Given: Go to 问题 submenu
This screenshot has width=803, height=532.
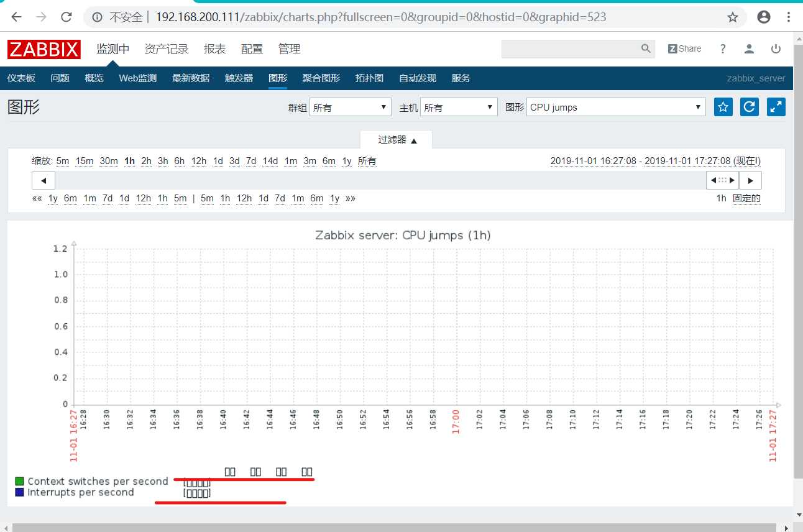Looking at the screenshot, I should pyautogui.click(x=60, y=78).
